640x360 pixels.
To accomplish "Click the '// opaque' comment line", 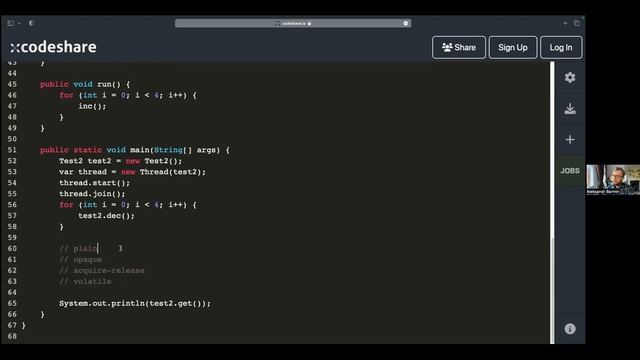I will (80, 259).
